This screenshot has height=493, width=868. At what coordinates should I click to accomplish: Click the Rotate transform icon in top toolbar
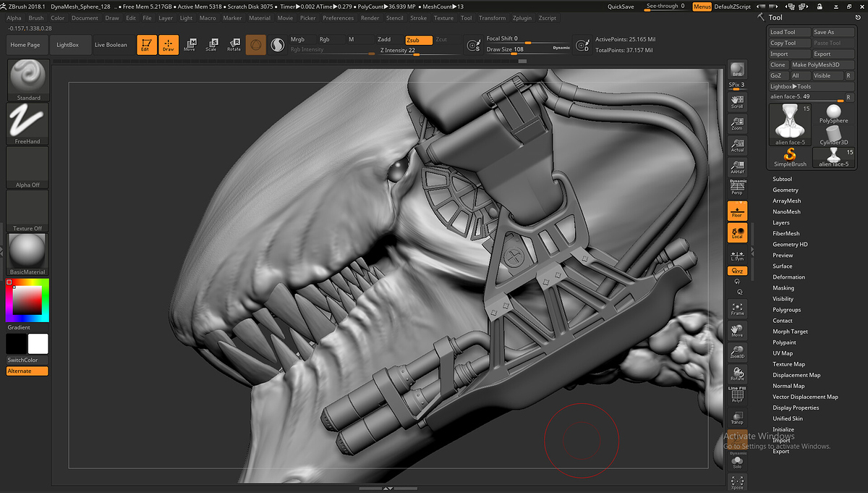pos(234,45)
